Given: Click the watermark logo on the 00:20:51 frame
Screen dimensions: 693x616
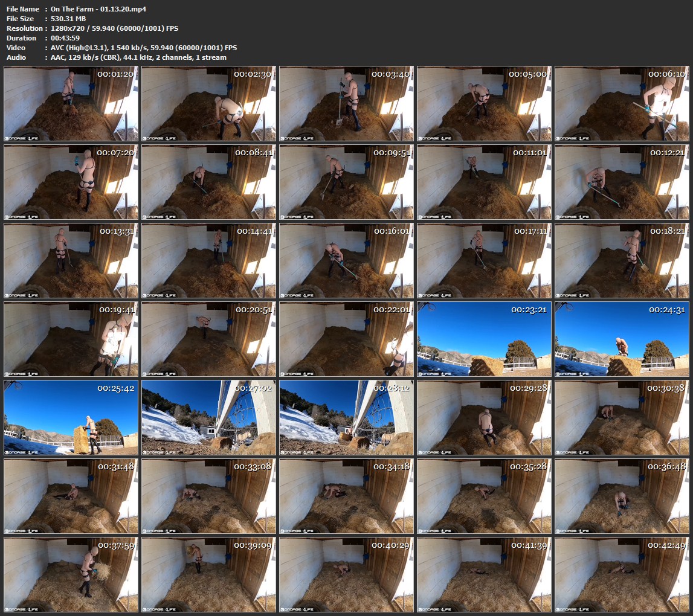Looking at the screenshot, I should [x=160, y=372].
